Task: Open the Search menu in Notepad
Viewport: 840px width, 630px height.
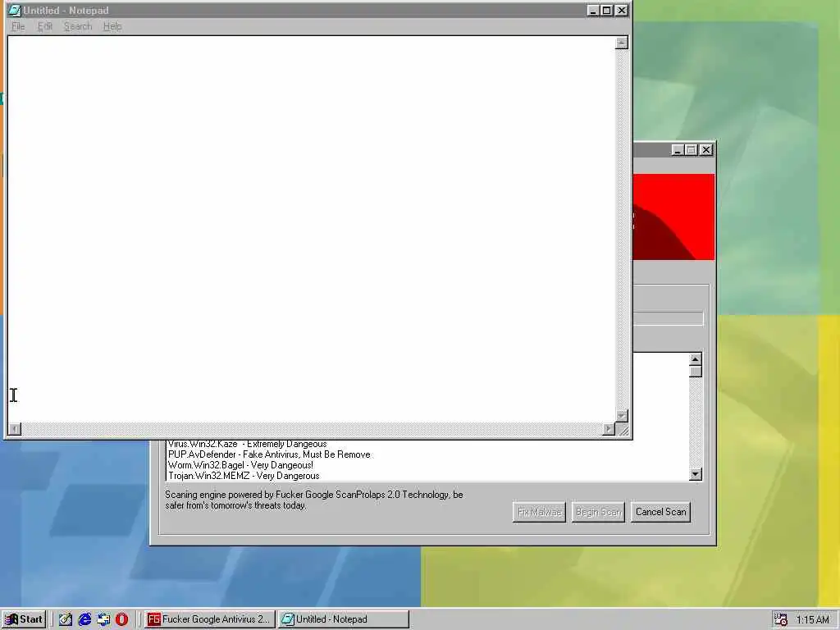Action: point(78,26)
